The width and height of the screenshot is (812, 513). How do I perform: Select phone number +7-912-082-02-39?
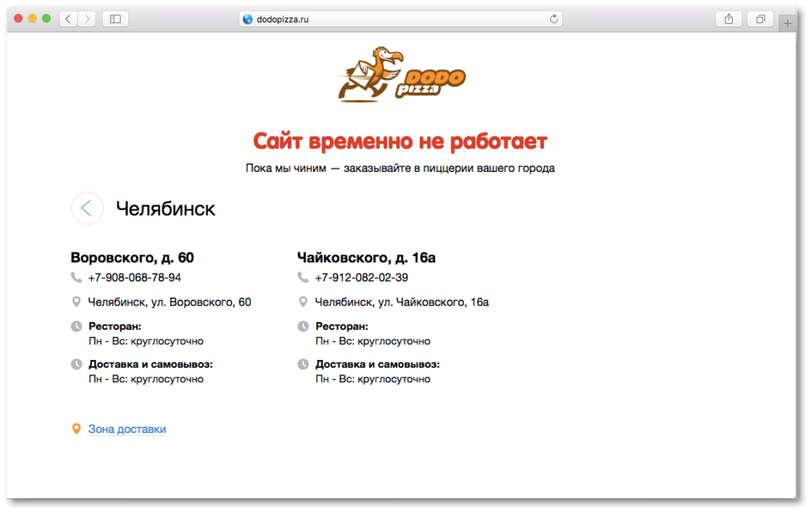click(x=362, y=278)
